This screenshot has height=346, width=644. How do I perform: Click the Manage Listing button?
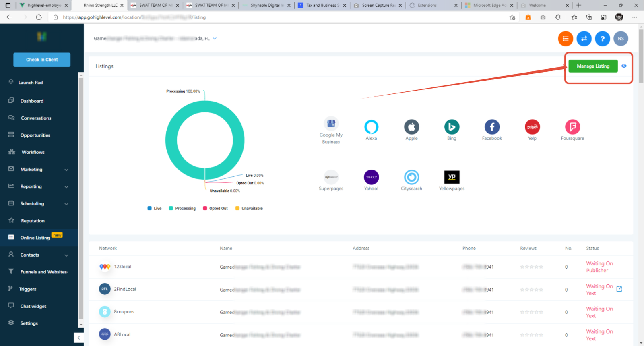[593, 66]
